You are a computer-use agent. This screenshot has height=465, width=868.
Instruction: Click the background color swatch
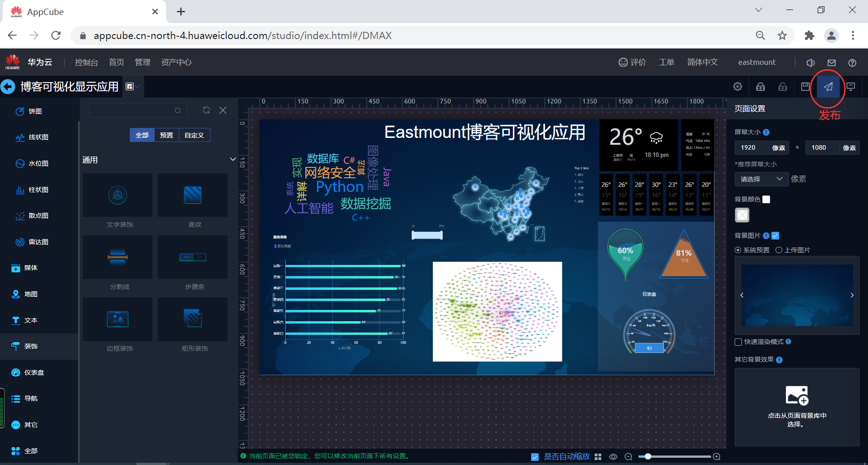click(x=742, y=215)
